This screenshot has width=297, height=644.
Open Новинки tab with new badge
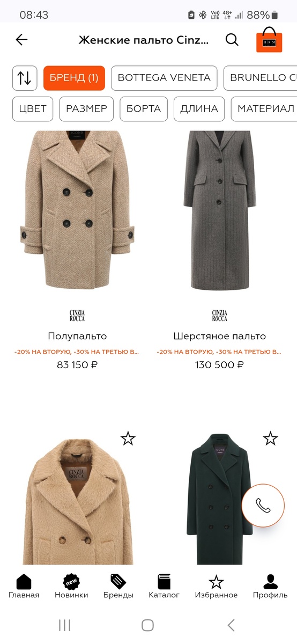[71, 587]
